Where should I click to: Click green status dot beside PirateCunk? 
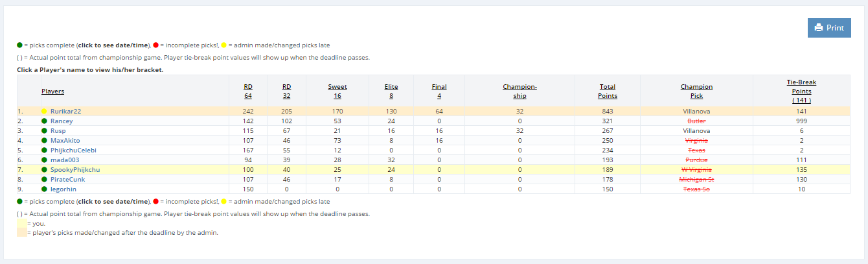[x=44, y=179]
